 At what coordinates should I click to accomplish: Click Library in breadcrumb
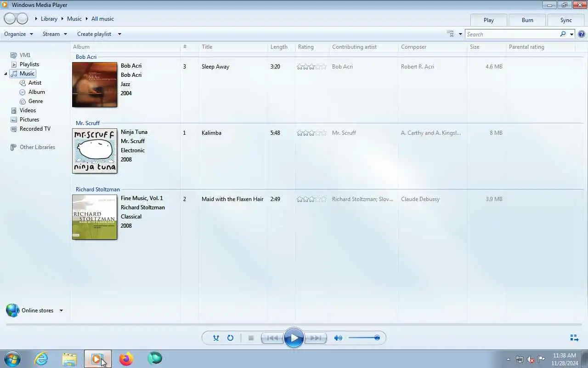coord(49,19)
